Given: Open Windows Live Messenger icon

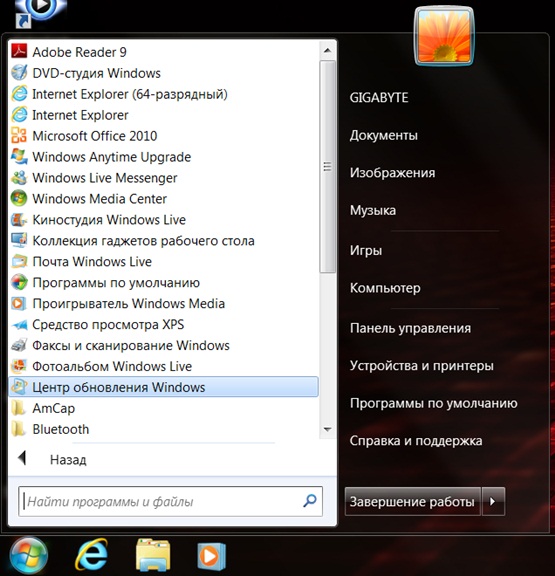Looking at the screenshot, I should (19, 178).
